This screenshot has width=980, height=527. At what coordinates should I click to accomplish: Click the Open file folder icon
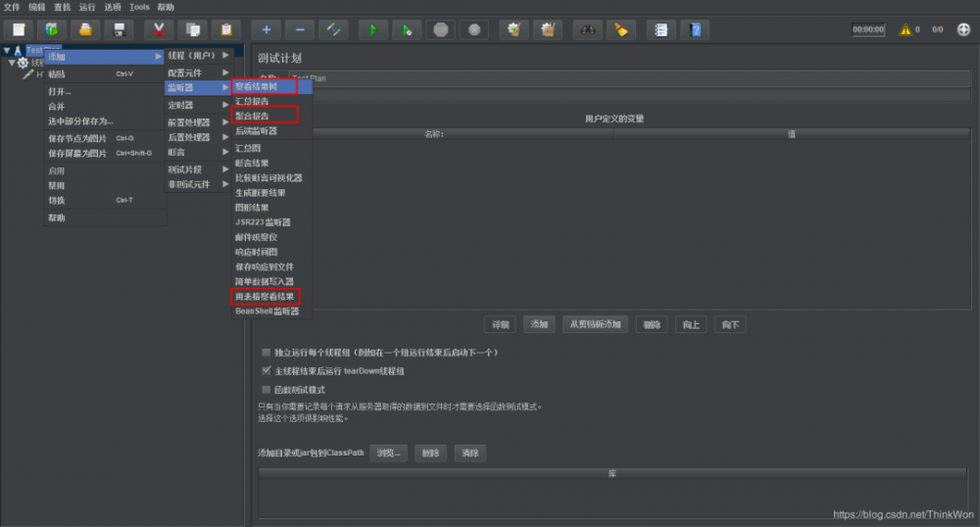tap(85, 29)
